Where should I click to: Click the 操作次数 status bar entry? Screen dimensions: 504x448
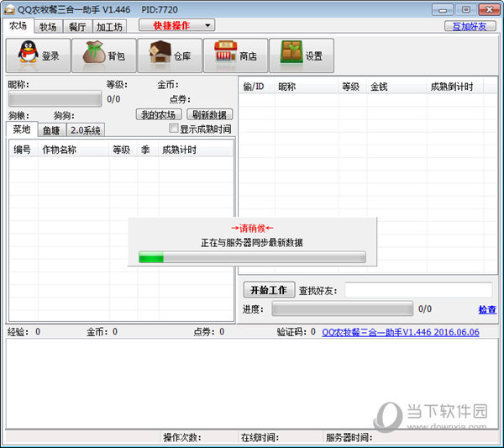click(x=182, y=437)
